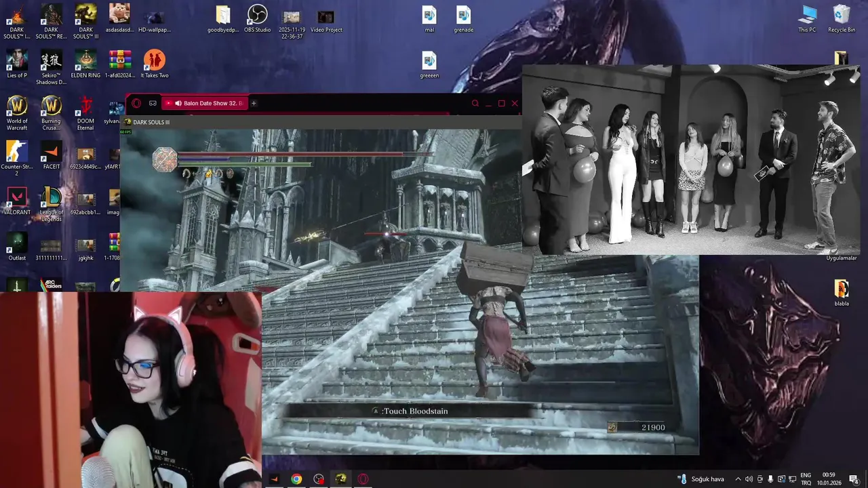868x488 pixels.
Task: Open the notification center
Action: click(854, 479)
